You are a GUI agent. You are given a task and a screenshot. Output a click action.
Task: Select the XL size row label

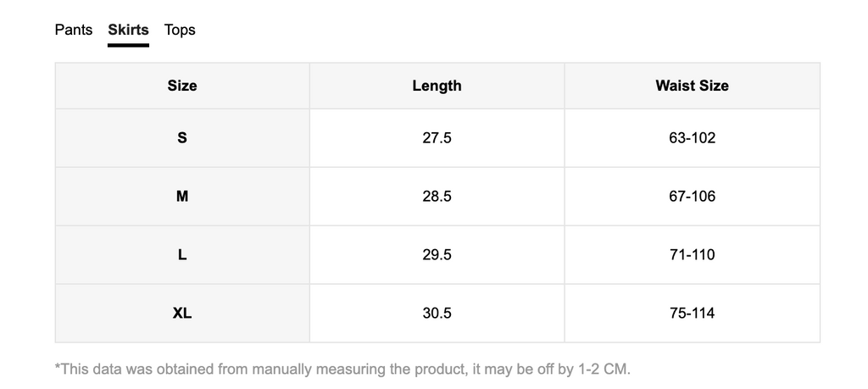coord(182,314)
